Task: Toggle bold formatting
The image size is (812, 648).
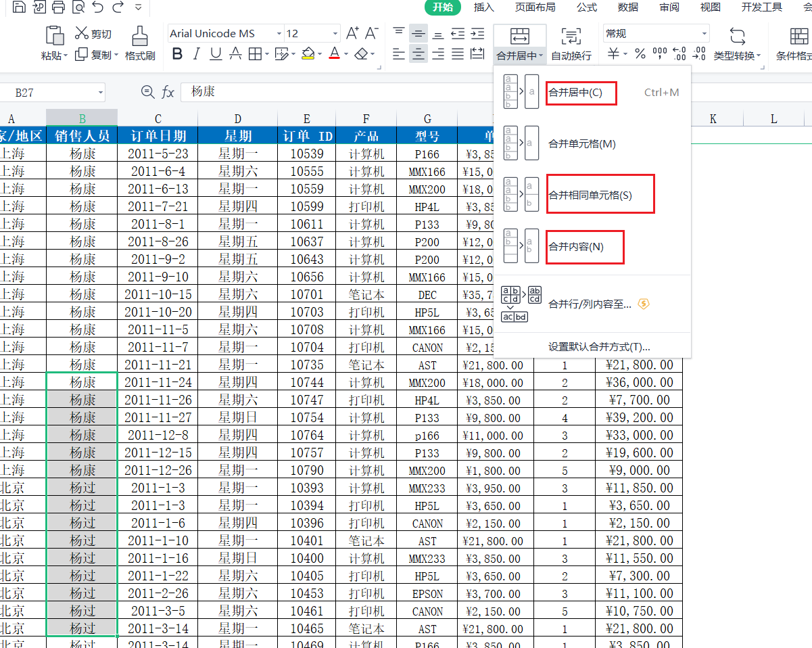Action: pos(177,54)
